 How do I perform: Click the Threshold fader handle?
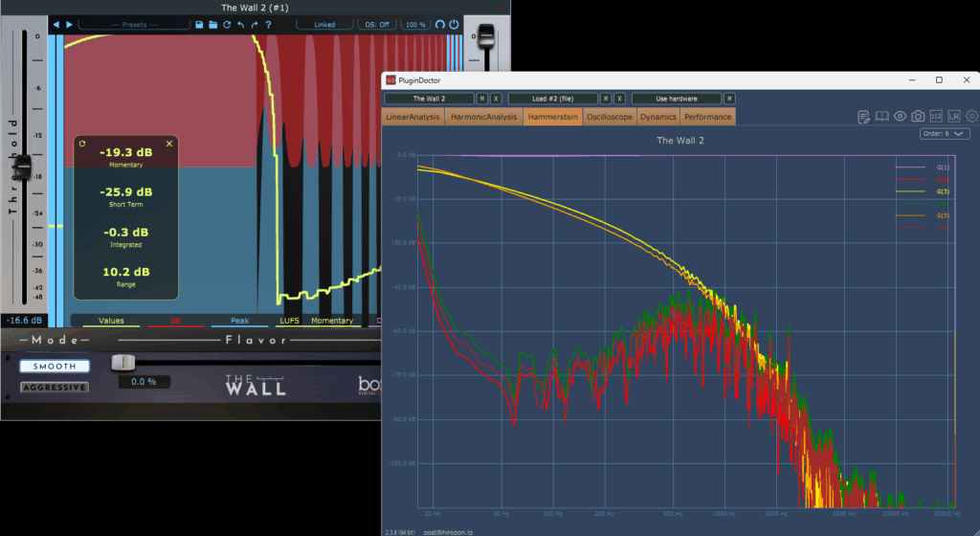[x=23, y=167]
